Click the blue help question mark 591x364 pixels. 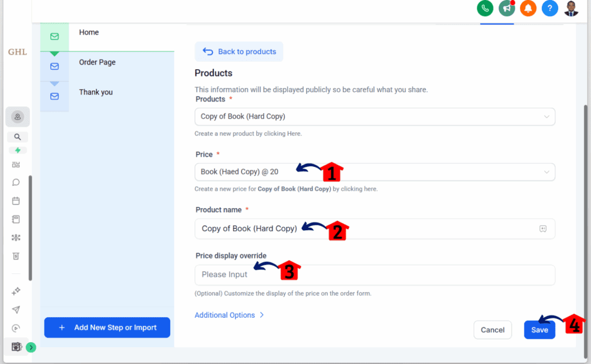(549, 8)
